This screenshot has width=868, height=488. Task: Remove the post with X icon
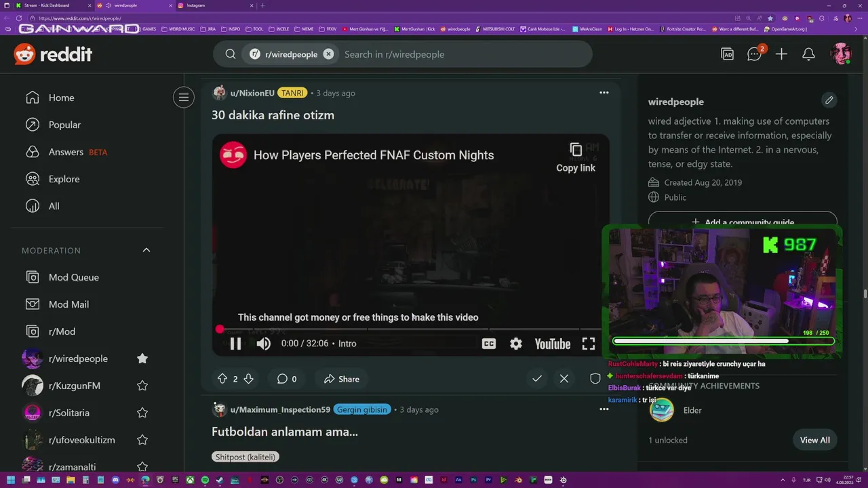tap(564, 379)
